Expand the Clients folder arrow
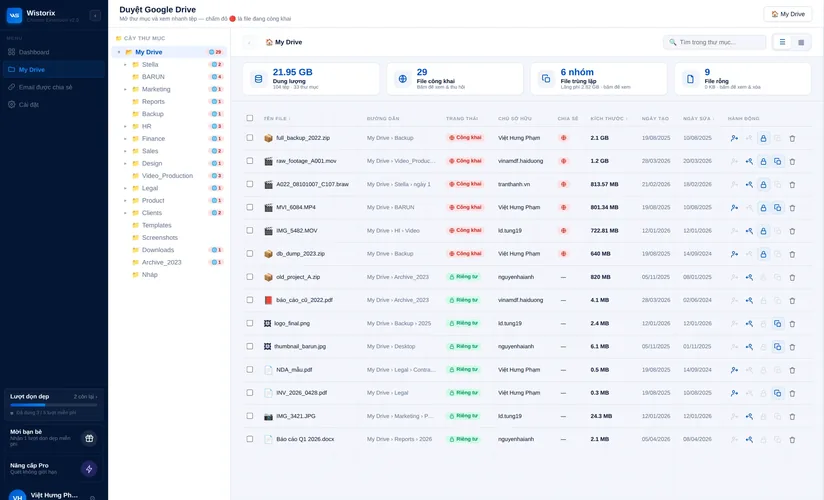This screenshot has width=824, height=500. [x=125, y=213]
